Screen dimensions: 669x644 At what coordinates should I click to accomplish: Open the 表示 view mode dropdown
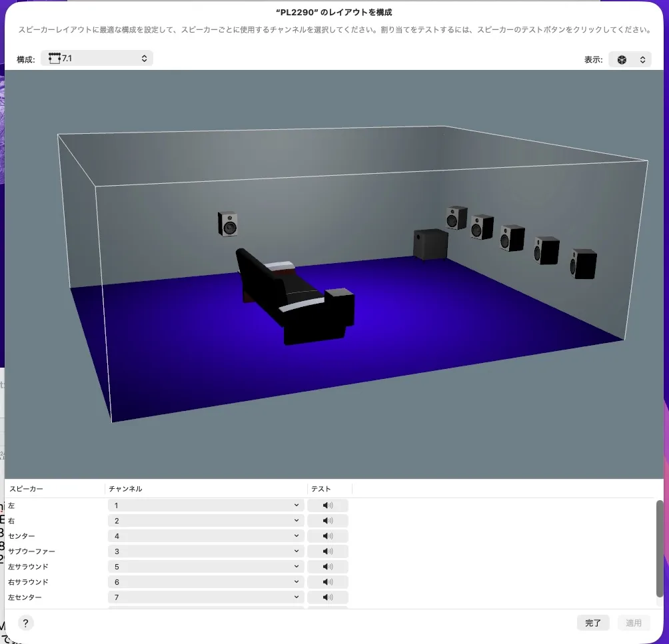630,59
